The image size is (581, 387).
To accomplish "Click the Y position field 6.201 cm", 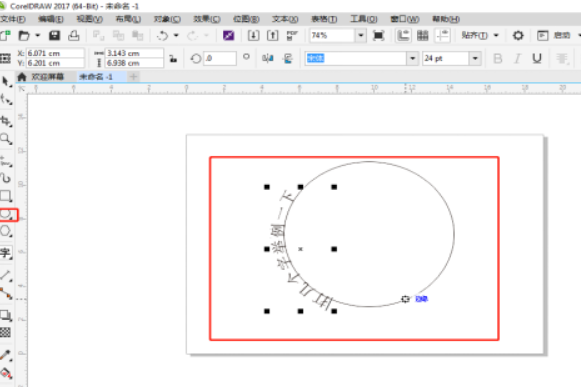I will click(55, 63).
